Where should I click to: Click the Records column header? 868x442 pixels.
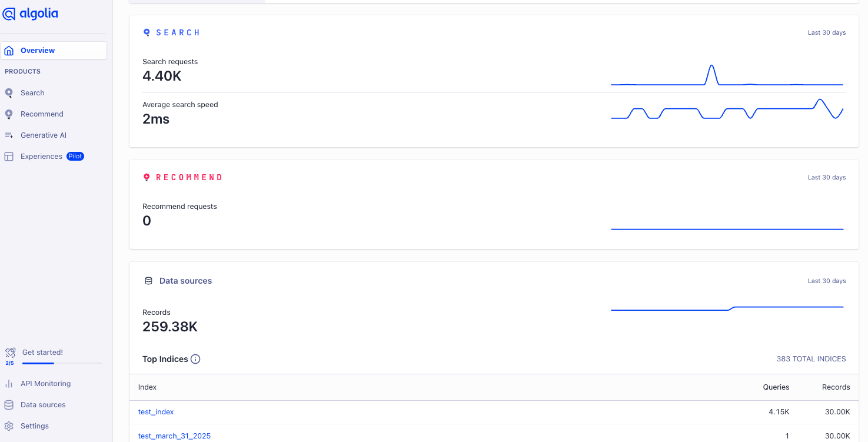pos(836,387)
